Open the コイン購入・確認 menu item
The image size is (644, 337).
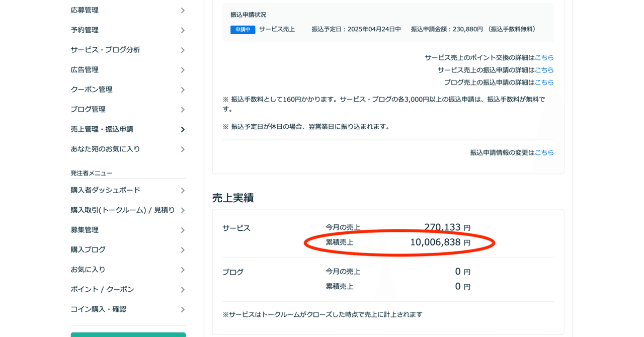[x=99, y=309]
